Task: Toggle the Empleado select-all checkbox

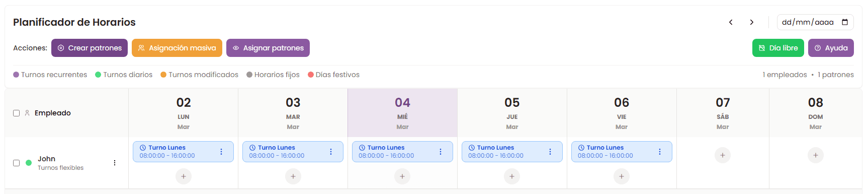Action: pos(16,113)
